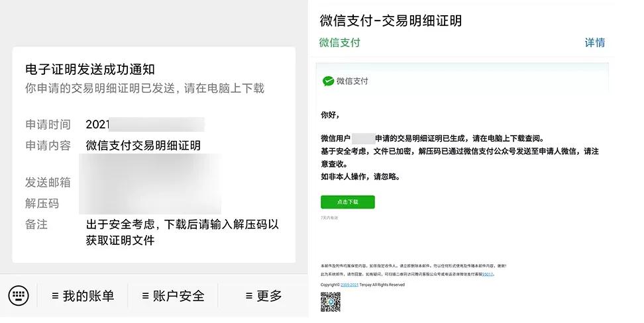
Task: Click the 解压码 label
Action: tap(42, 203)
